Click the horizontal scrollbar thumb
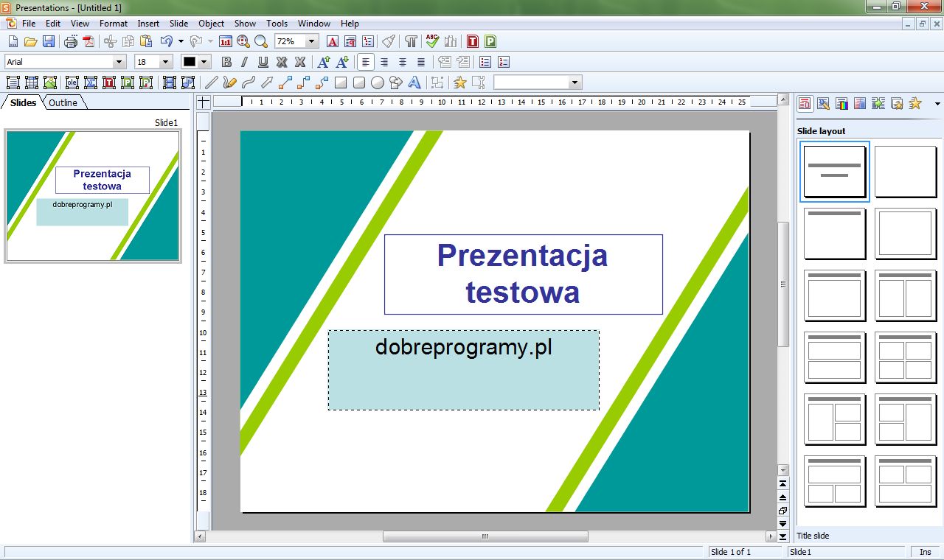944x560 pixels. [485, 536]
